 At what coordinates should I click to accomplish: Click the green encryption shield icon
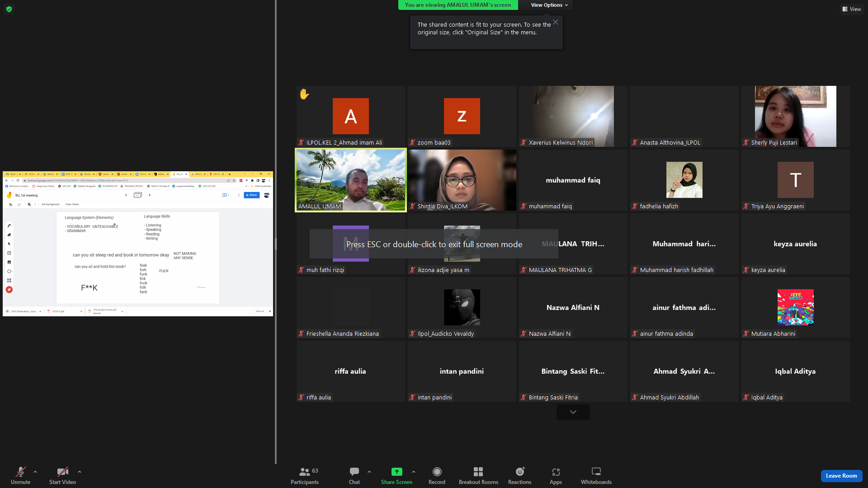9,9
